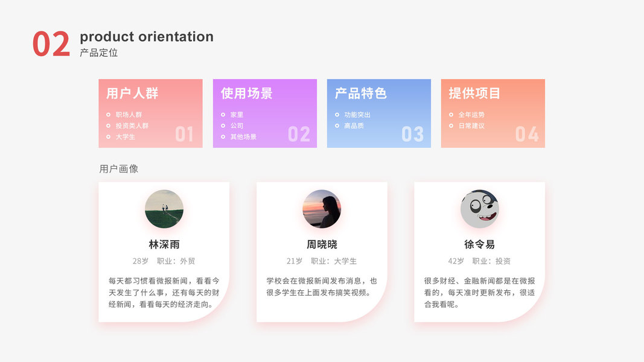This screenshot has width=644, height=362.
Task: Click the bullet beside 全年运势
Action: pyautogui.click(x=451, y=115)
